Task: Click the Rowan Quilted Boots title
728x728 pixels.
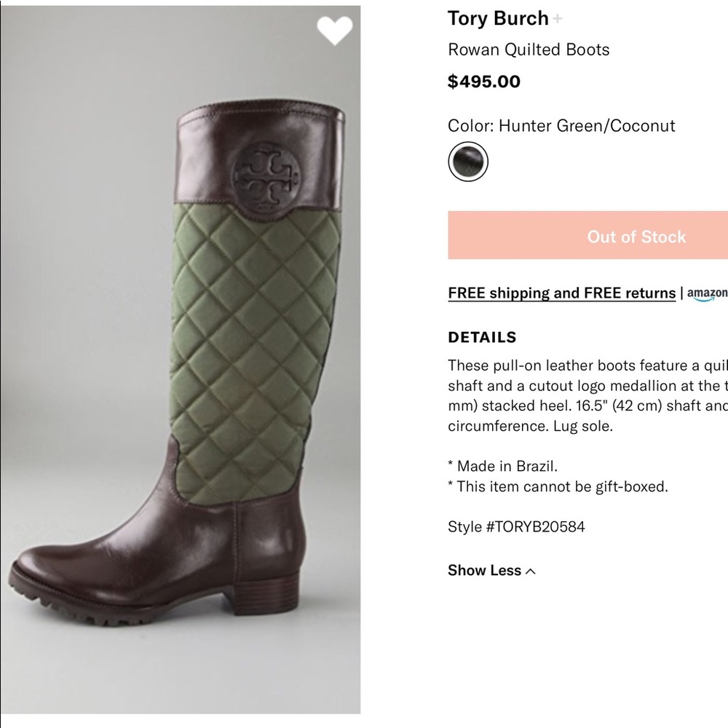Action: 529,50
